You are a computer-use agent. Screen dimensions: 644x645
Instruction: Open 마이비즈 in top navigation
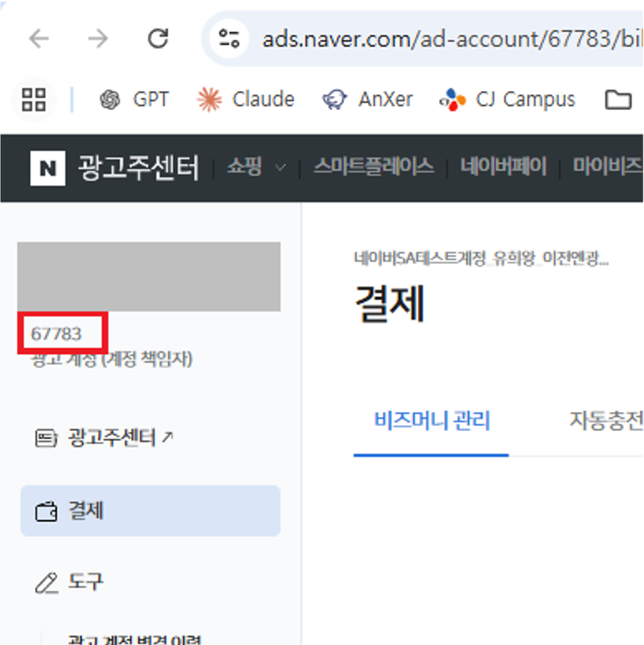[x=607, y=167]
